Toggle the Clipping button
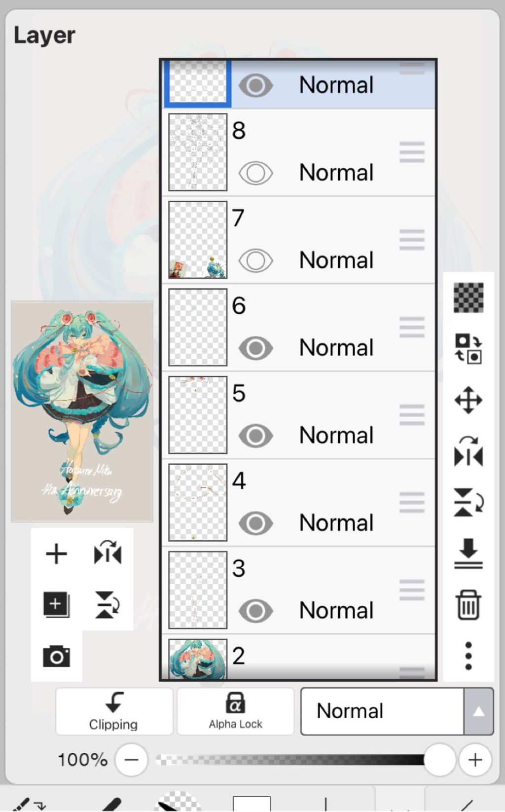 (114, 711)
